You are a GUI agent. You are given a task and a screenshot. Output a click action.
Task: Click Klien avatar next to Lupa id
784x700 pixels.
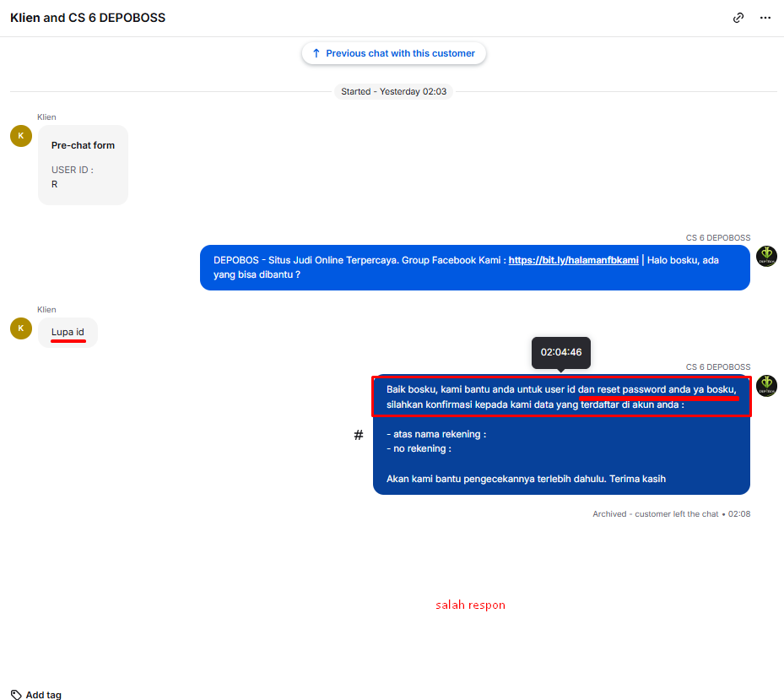[21, 328]
